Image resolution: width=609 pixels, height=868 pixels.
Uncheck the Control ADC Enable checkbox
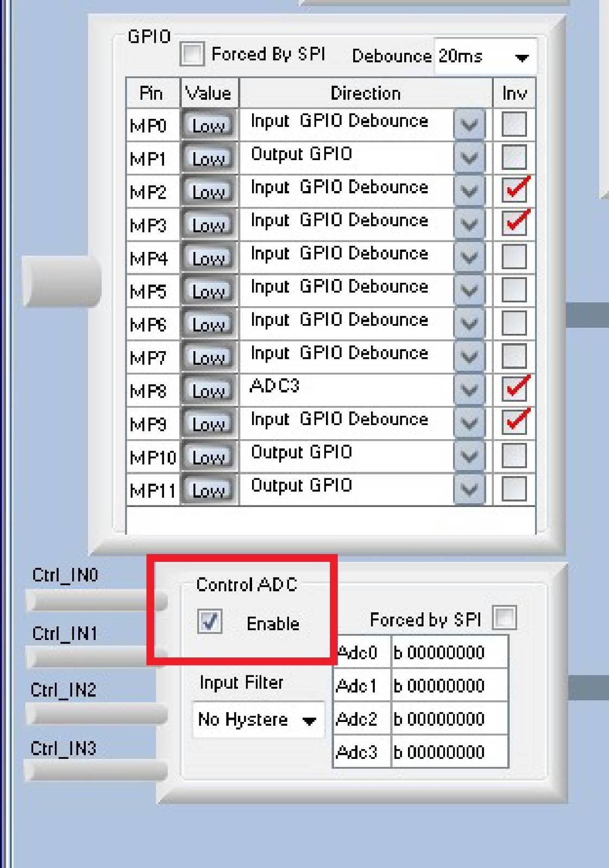210,622
